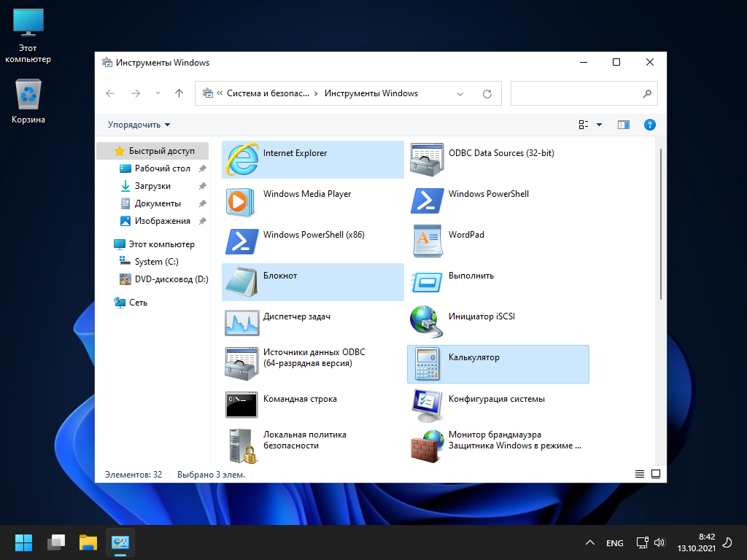Image resolution: width=747 pixels, height=560 pixels.
Task: Toggle the preview pane button
Action: (623, 125)
